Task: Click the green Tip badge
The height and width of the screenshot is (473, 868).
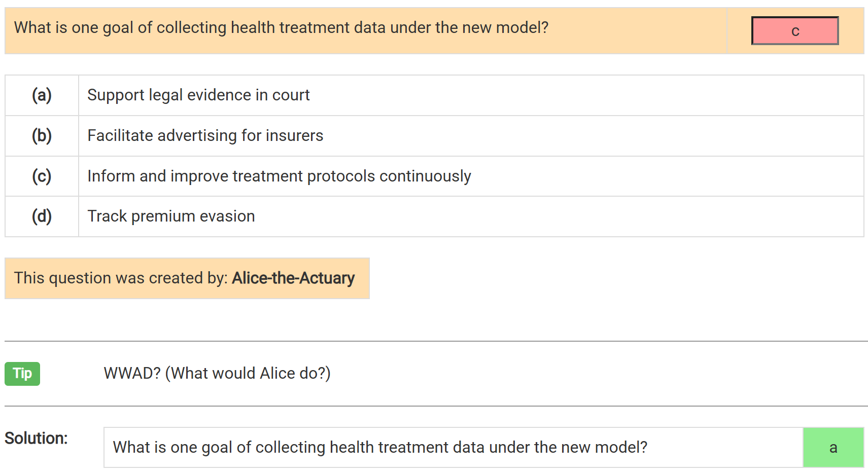Action: pyautogui.click(x=22, y=374)
